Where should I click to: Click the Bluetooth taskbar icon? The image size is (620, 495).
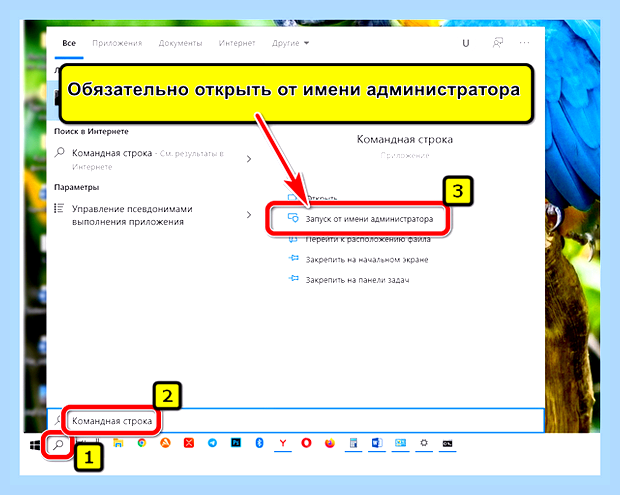pos(259,443)
